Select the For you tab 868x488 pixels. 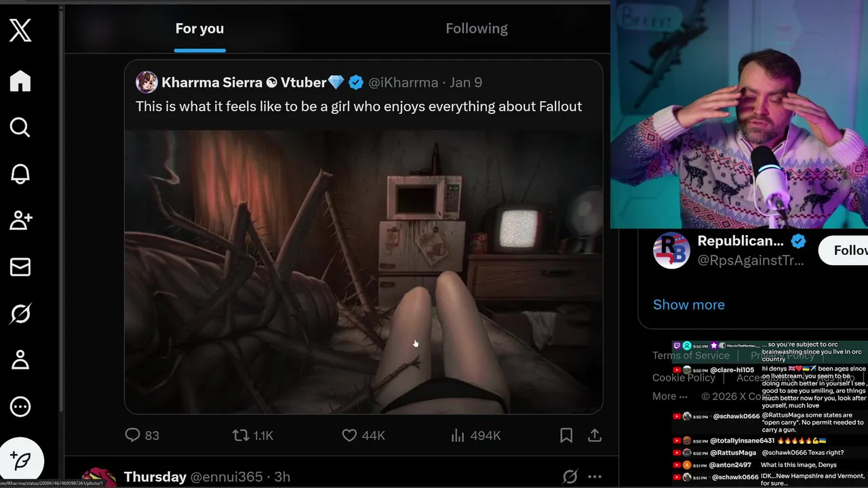pos(199,28)
